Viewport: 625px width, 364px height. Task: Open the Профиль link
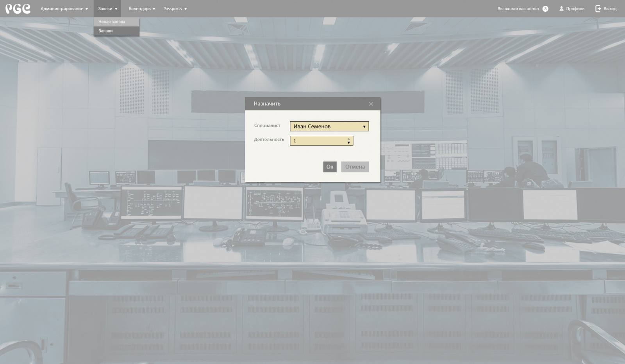tap(575, 9)
